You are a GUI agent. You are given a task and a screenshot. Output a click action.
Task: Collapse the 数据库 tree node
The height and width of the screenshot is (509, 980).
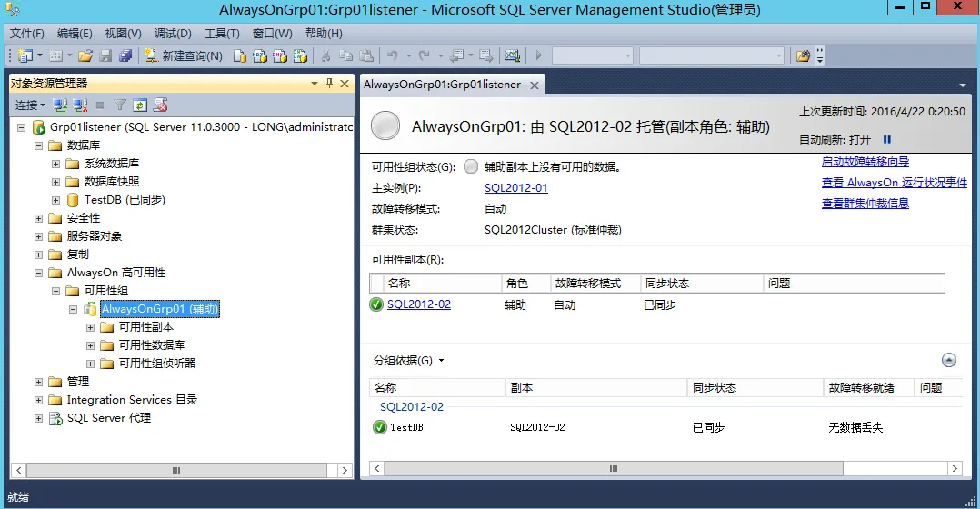(x=39, y=145)
